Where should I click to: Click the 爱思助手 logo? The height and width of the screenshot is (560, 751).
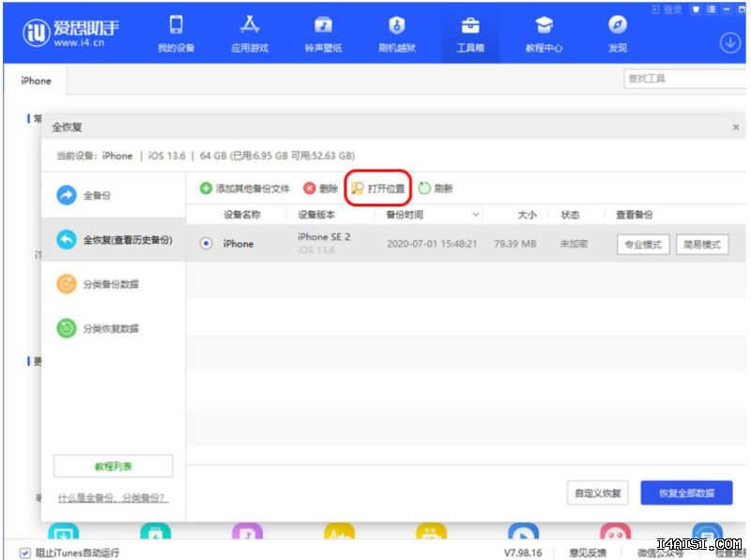tap(70, 33)
